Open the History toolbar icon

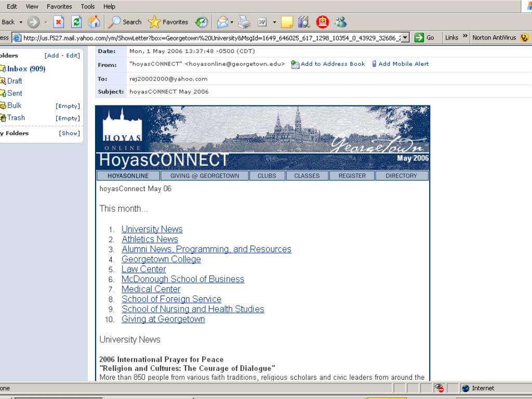[x=202, y=22]
